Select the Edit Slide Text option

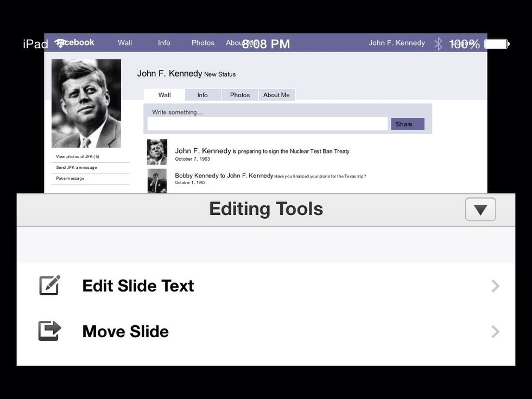click(x=138, y=286)
